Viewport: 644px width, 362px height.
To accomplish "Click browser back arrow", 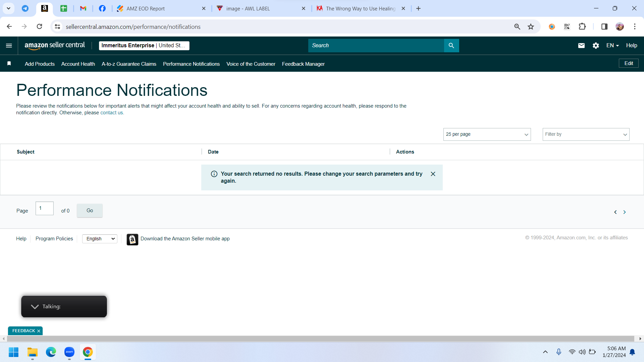I will [9, 26].
